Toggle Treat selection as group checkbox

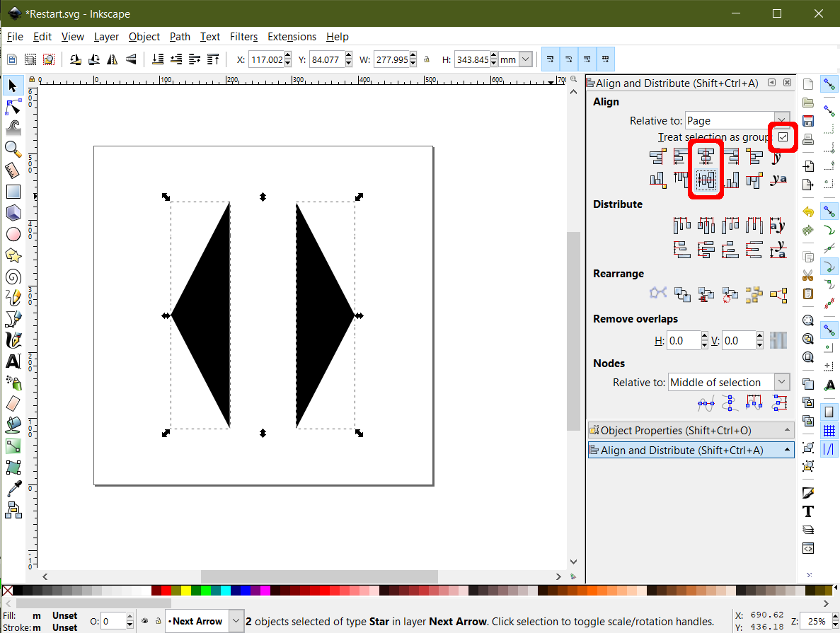pos(783,137)
